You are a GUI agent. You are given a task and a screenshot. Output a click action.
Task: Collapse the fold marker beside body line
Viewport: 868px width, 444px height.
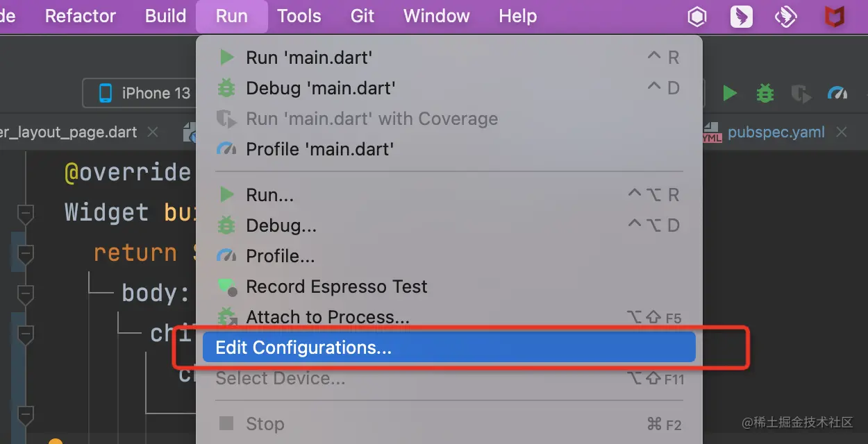click(x=26, y=295)
